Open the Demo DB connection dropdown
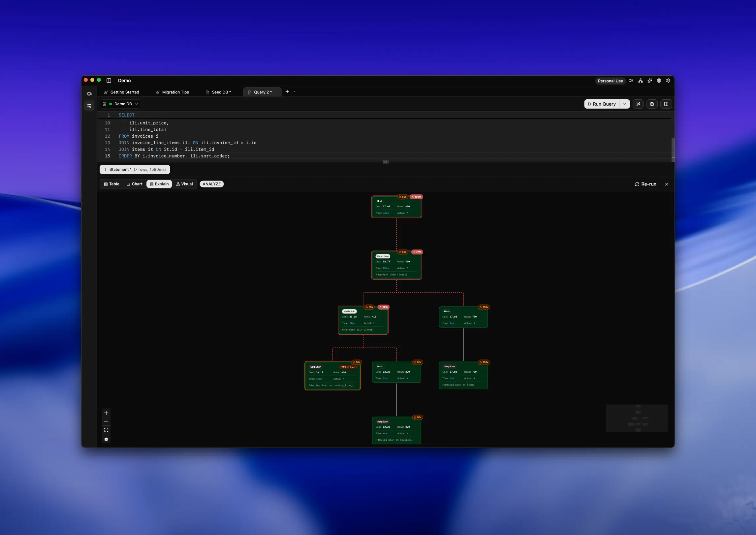 [x=120, y=104]
